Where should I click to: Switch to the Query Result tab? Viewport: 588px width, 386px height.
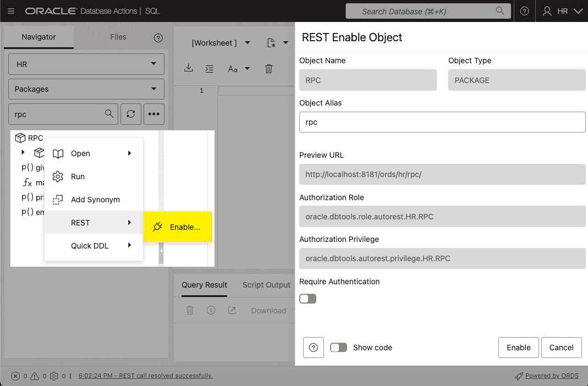205,285
